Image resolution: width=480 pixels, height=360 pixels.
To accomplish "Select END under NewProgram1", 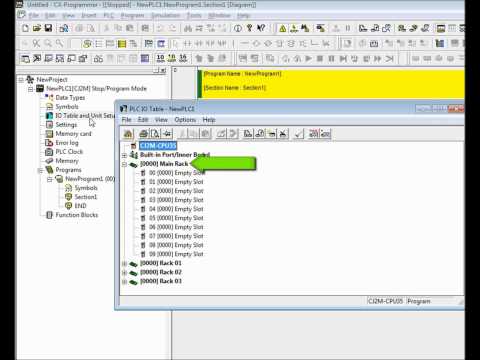I will pyautogui.click(x=80, y=206).
